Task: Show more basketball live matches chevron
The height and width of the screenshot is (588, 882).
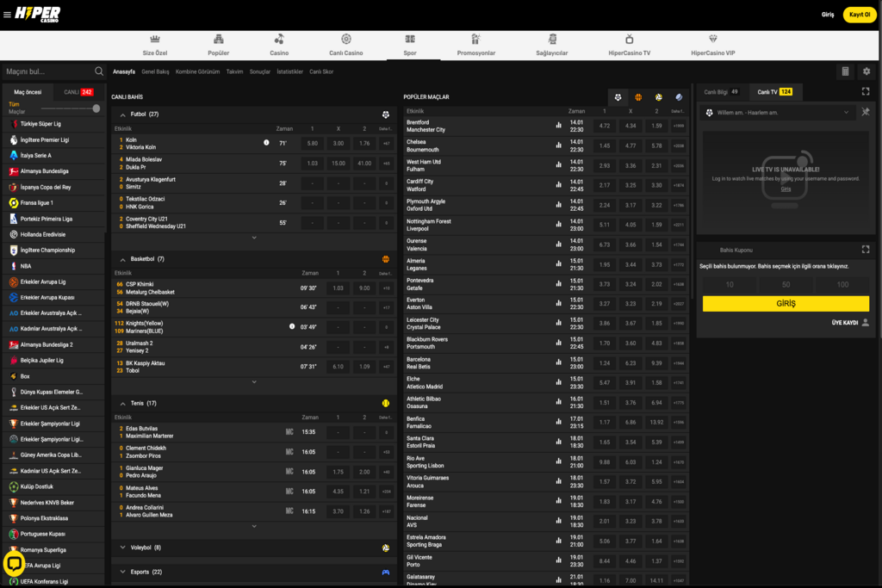Action: [254, 382]
